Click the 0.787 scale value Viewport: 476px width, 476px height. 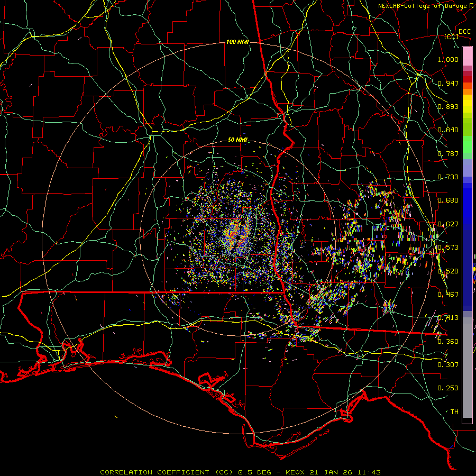[x=448, y=153]
